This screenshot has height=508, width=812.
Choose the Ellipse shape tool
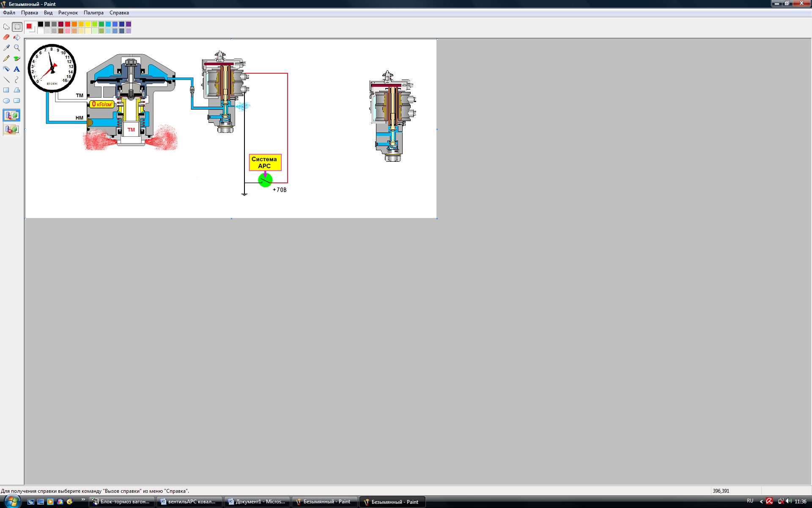pos(6,101)
